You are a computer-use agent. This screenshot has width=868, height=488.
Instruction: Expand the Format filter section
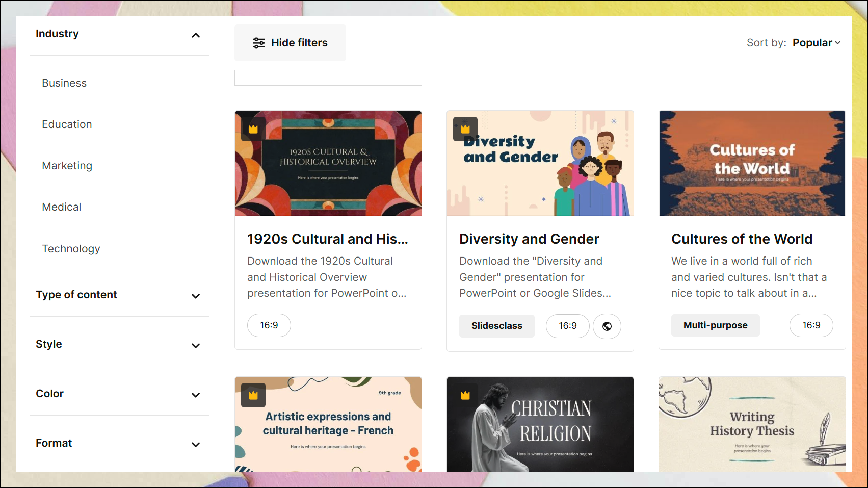point(196,445)
